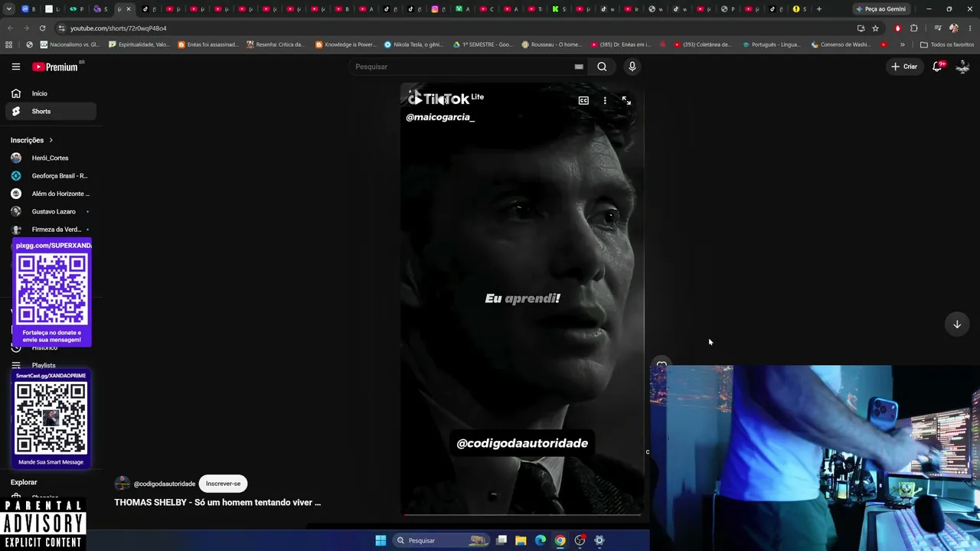The height and width of the screenshot is (551, 980).
Task: Select Shorts in the sidebar
Action: point(51,112)
